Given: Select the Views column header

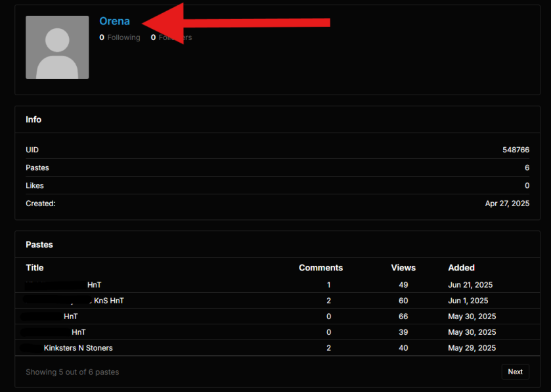Looking at the screenshot, I should [403, 268].
